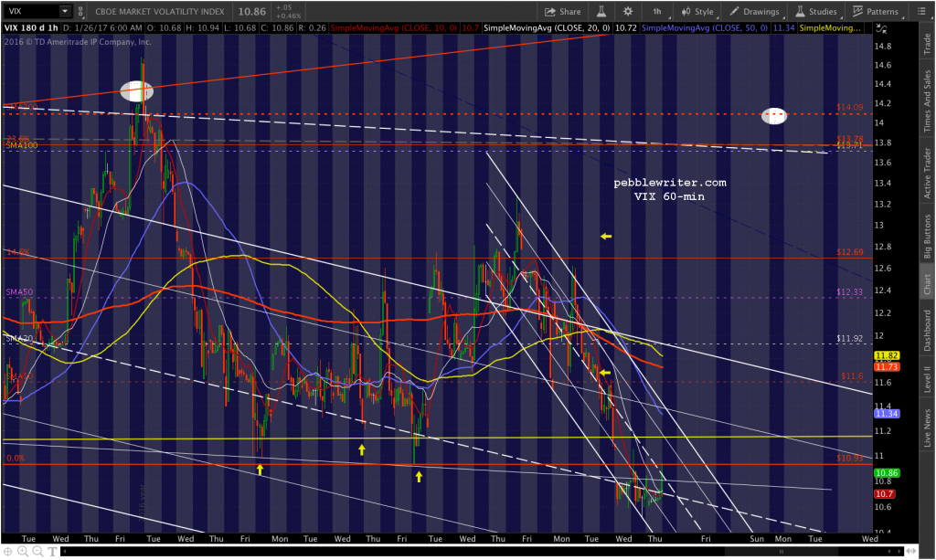
Task: Click the VIX 180 d 1h chart label
Action: point(31,28)
